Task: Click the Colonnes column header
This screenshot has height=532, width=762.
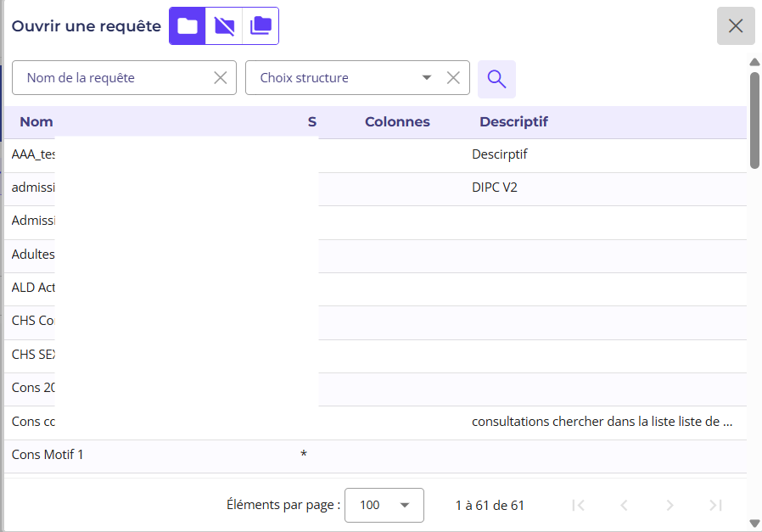Action: [397, 122]
